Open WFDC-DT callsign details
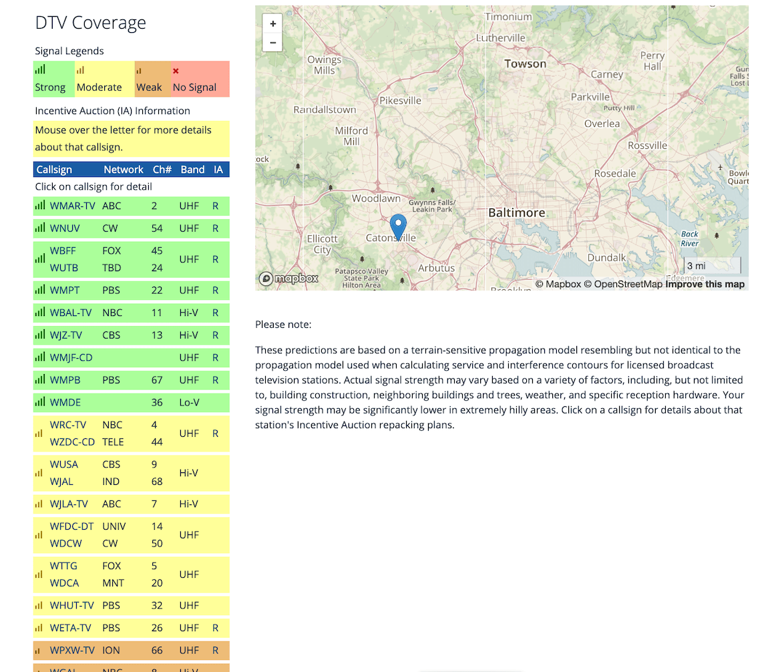This screenshot has width=784, height=672. click(72, 526)
